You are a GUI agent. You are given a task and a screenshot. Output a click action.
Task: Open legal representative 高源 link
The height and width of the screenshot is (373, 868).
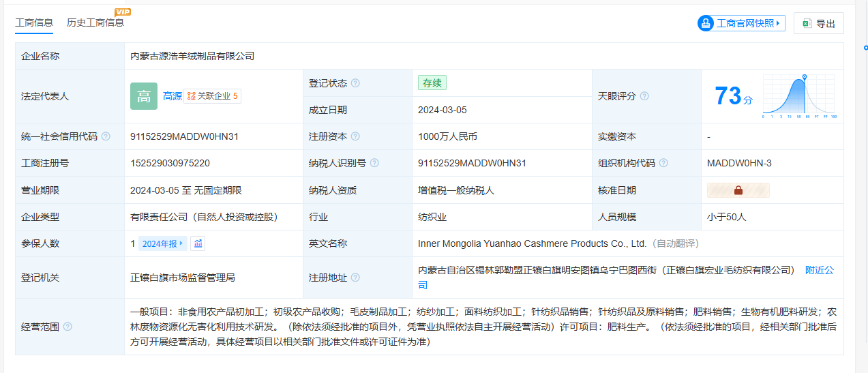pyautogui.click(x=173, y=96)
